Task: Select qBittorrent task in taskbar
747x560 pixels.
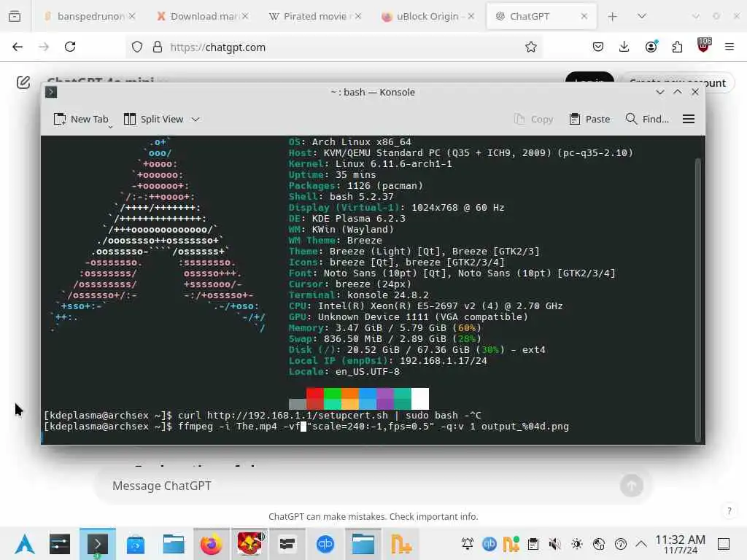Action: click(x=325, y=544)
